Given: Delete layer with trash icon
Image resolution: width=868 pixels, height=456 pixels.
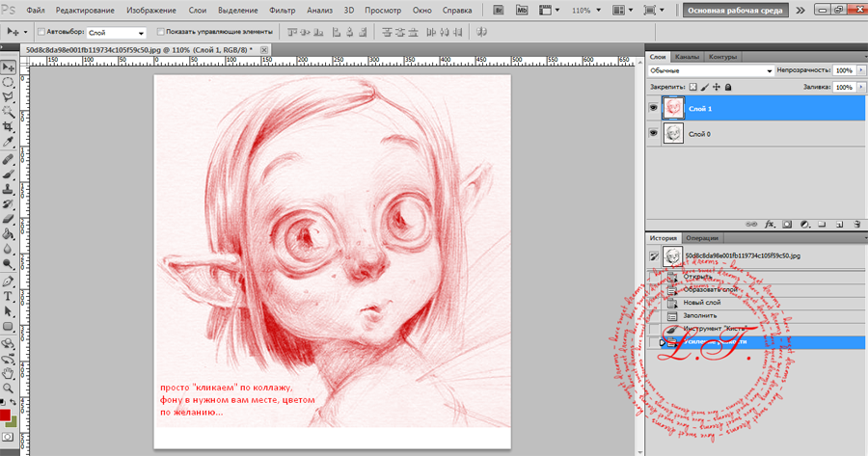Looking at the screenshot, I should click(x=857, y=224).
